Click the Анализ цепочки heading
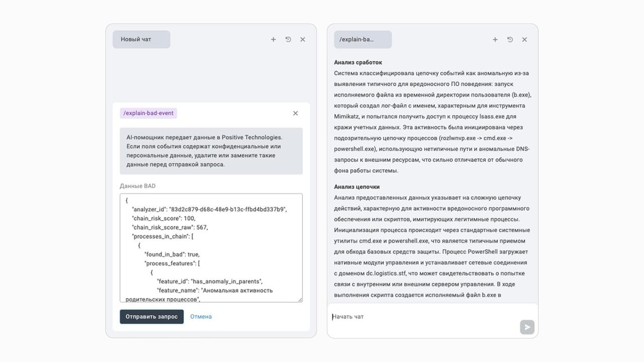This screenshot has height=362, width=644. 357,187
